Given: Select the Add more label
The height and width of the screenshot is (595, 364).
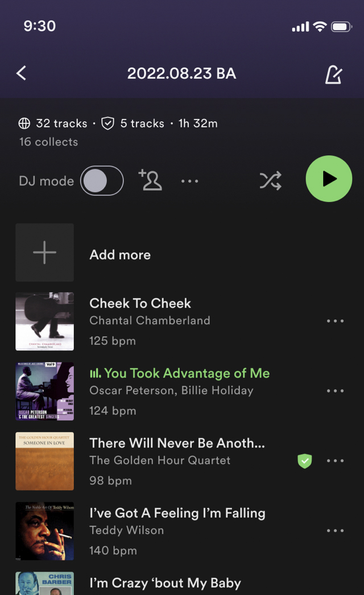Looking at the screenshot, I should (120, 255).
